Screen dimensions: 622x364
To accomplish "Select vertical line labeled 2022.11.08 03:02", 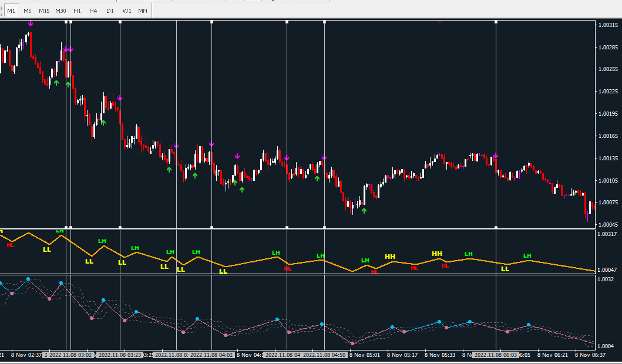I will tap(68, 355).
